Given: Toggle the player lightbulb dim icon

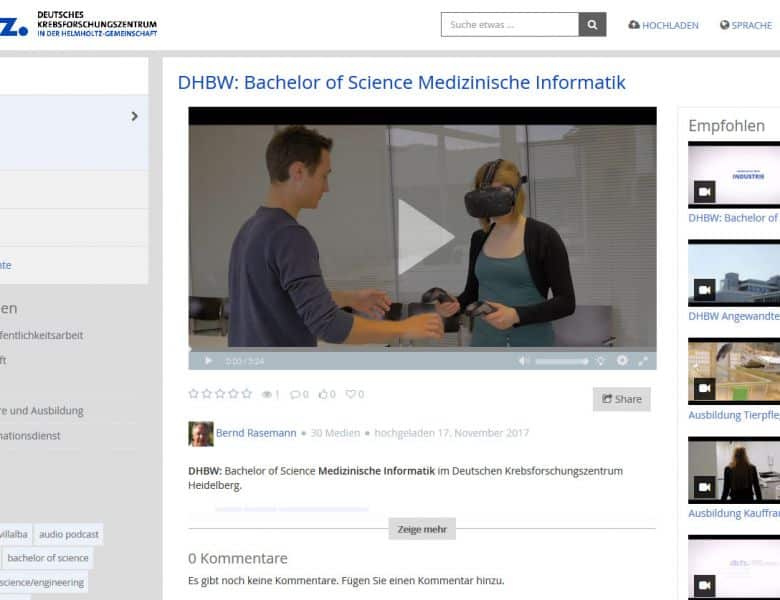Looking at the screenshot, I should [x=600, y=361].
